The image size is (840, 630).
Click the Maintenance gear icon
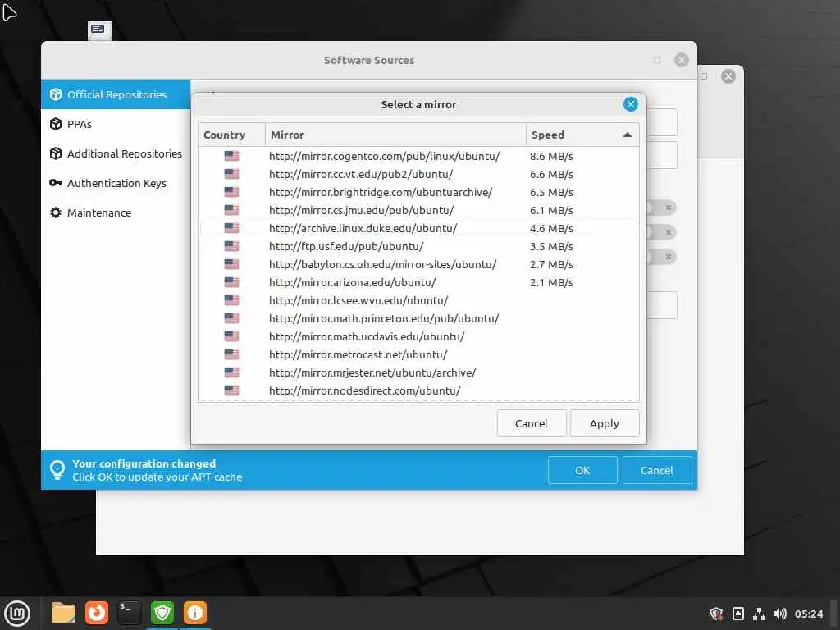[56, 212]
